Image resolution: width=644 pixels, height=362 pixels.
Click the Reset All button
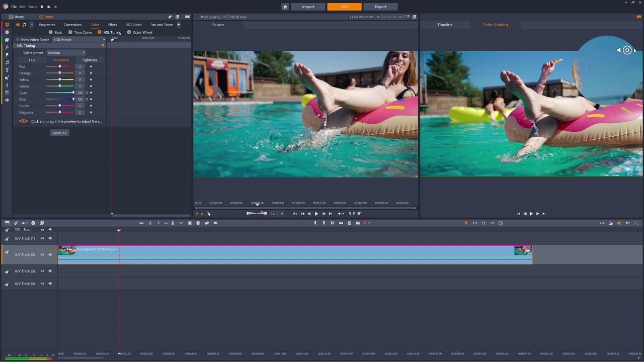[60, 133]
